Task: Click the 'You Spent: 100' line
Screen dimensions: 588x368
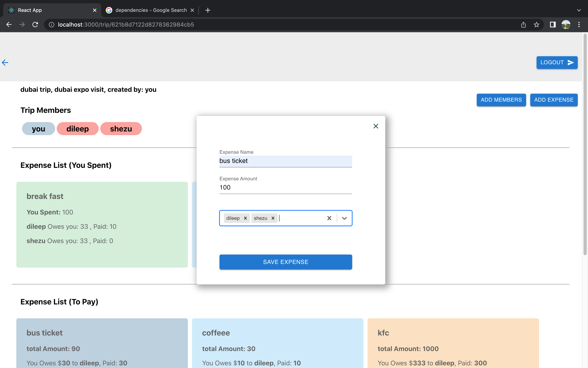Action: click(x=50, y=212)
